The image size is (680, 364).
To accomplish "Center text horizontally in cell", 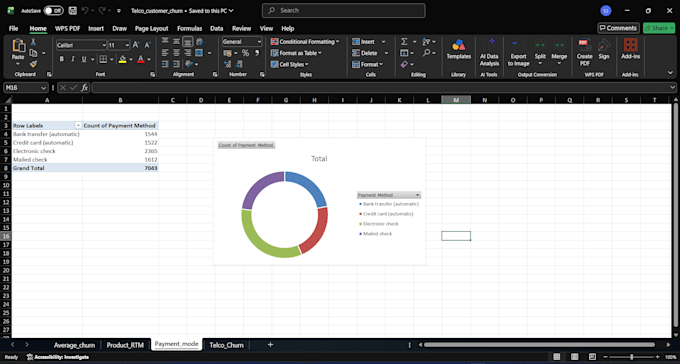I will [x=177, y=52].
